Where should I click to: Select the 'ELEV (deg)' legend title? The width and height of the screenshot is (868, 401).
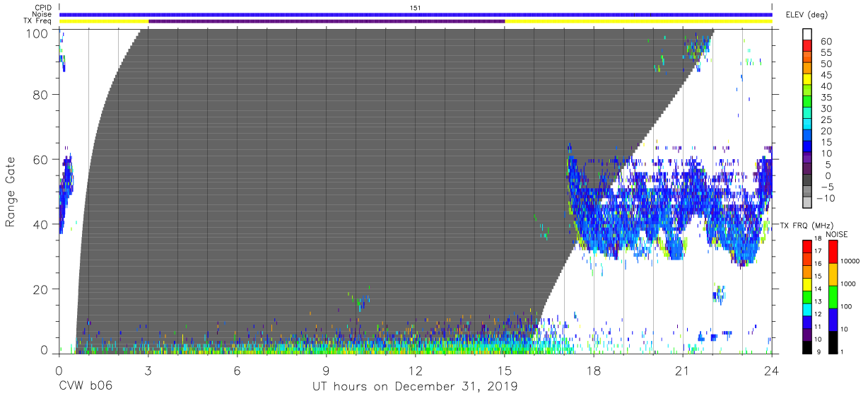pos(807,15)
